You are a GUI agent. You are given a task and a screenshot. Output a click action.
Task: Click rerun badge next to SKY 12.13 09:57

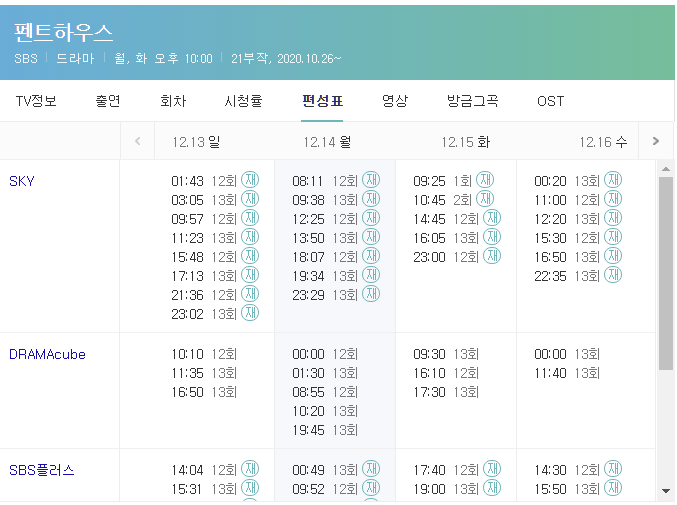pos(250,218)
